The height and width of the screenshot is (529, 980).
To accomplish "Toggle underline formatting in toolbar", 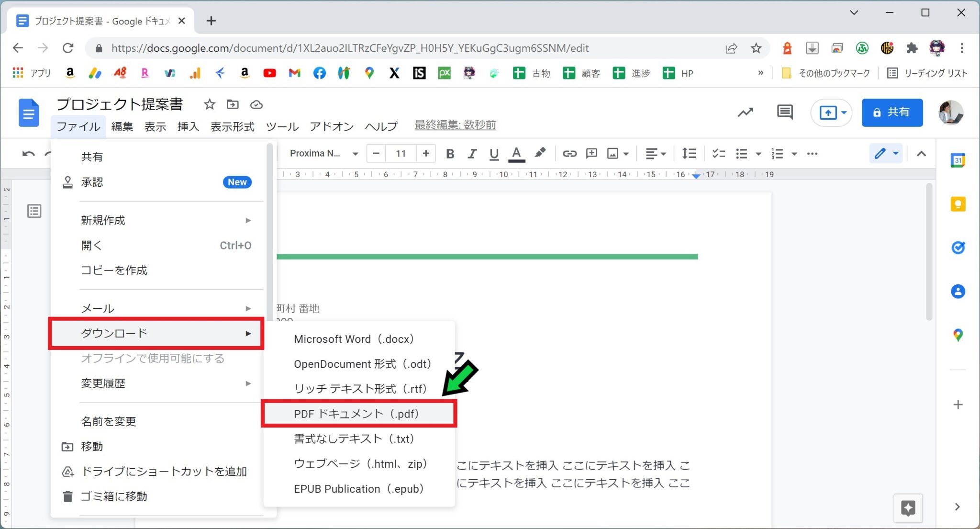I will click(x=494, y=154).
